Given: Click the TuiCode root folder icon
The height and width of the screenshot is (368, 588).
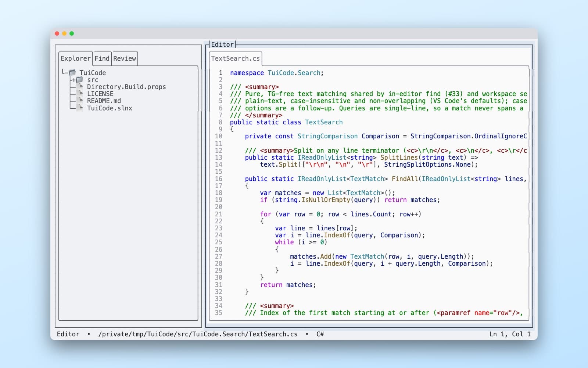Looking at the screenshot, I should point(72,73).
